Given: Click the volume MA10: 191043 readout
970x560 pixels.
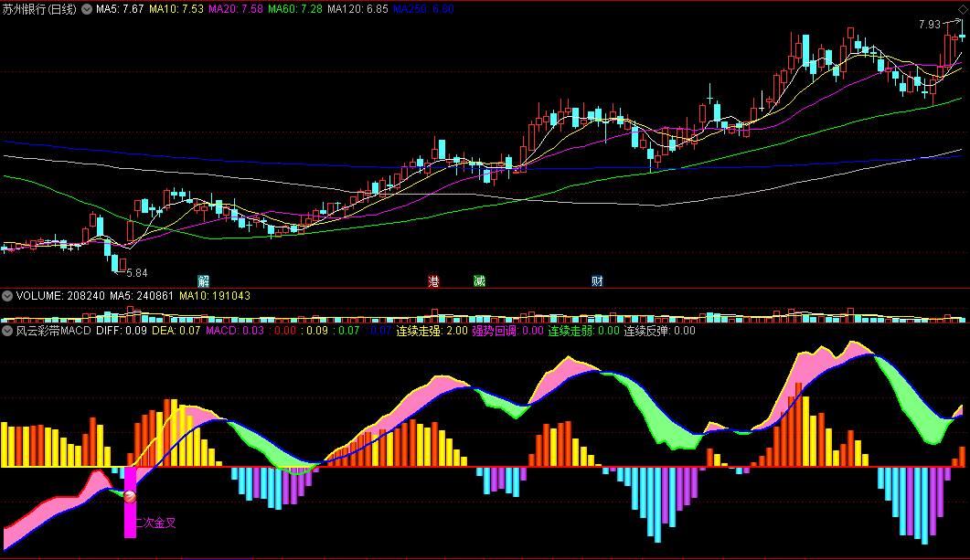Looking at the screenshot, I should click(x=215, y=296).
